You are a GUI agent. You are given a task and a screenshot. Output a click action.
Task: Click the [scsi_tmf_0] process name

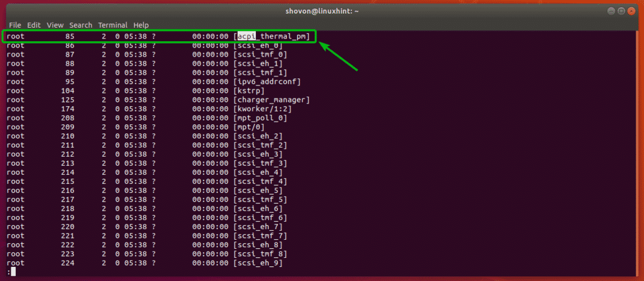pyautogui.click(x=260, y=55)
